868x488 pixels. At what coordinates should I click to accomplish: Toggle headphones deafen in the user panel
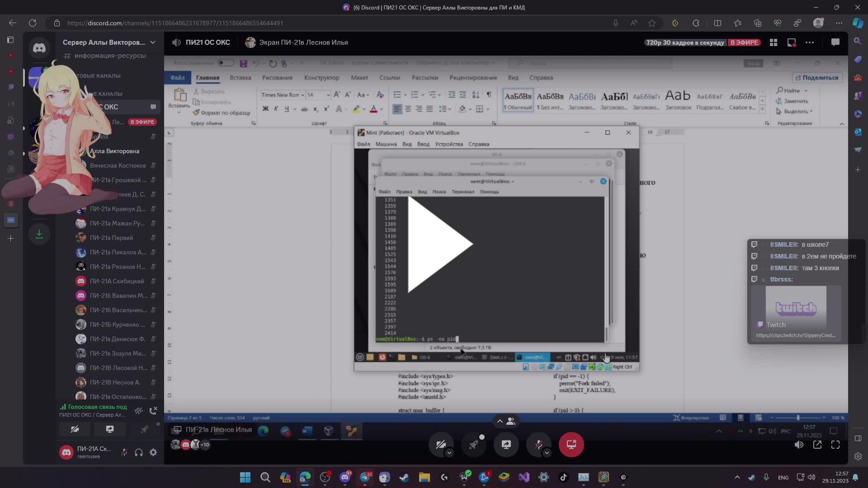pyautogui.click(x=139, y=452)
